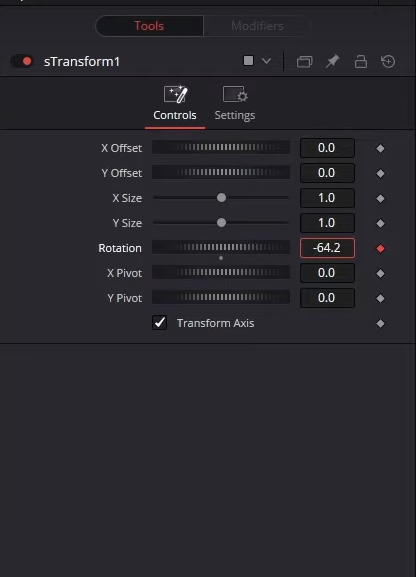Click the lock icon for sTransform1
The height and width of the screenshot is (577, 416).
tap(360, 61)
